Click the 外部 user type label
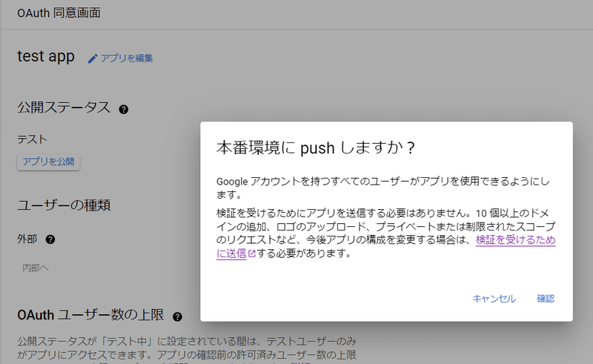Screen dimensions: 593x364 [27, 239]
